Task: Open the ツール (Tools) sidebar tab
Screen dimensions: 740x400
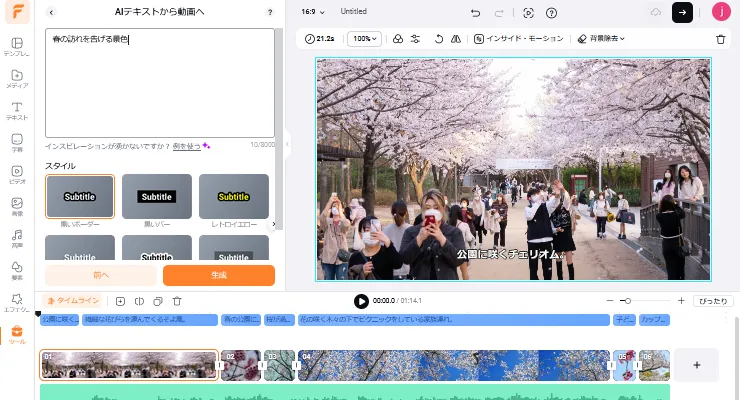Action: click(17, 334)
